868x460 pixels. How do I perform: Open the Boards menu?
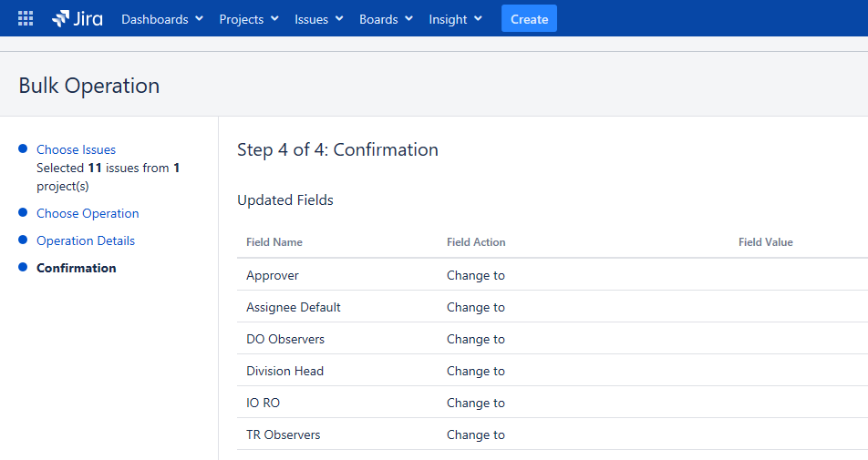pos(386,19)
